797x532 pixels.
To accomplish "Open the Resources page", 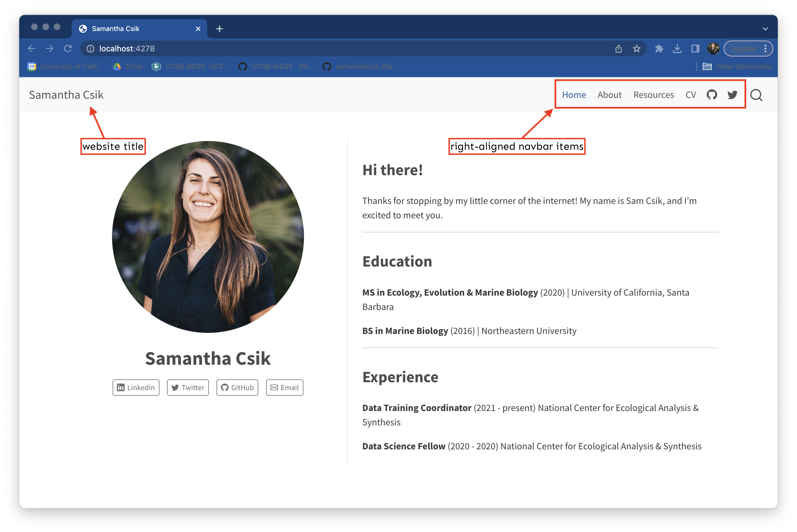I will coord(653,95).
